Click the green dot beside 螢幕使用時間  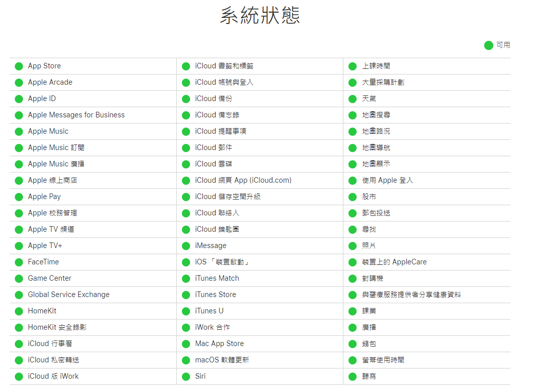coord(352,360)
